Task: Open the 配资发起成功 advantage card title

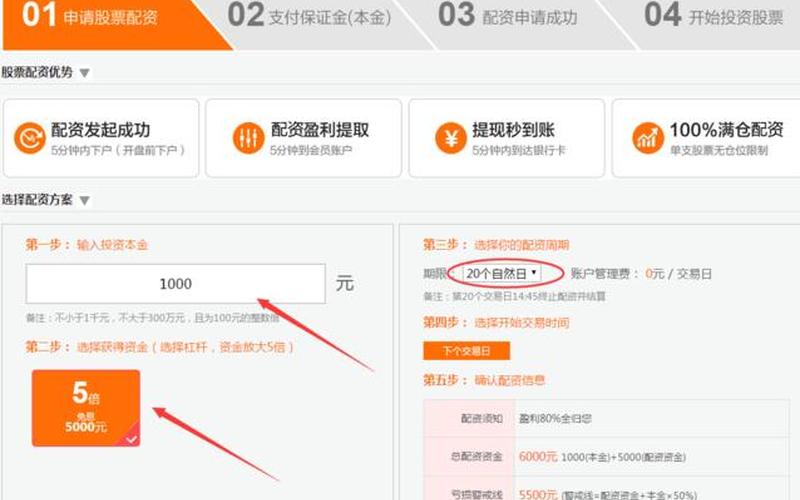Action: pos(101,130)
